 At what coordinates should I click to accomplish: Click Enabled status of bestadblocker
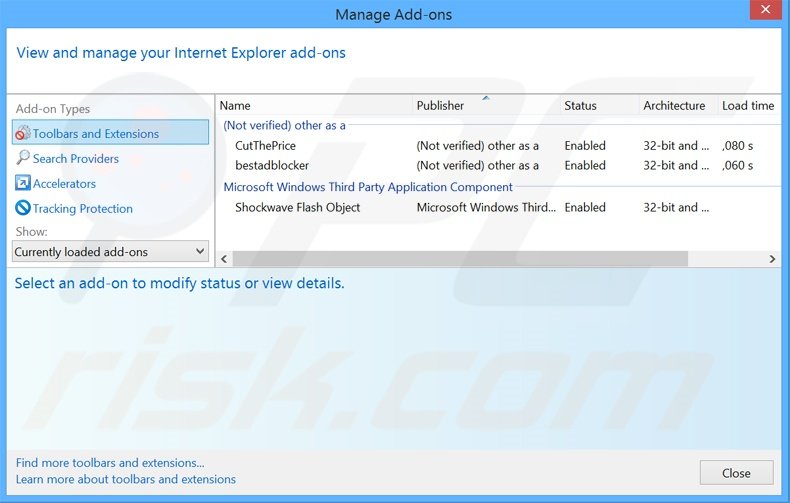[x=585, y=165]
